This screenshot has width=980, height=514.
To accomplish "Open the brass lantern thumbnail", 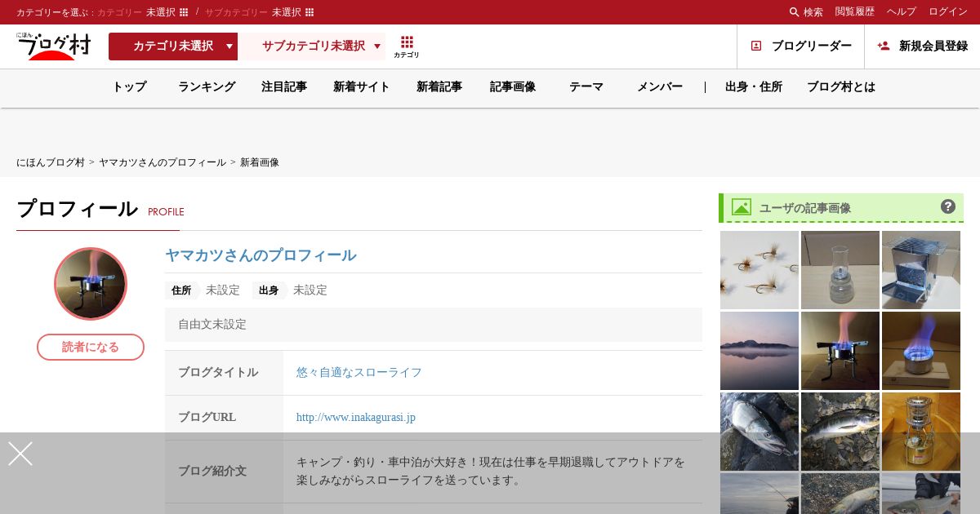I will (x=921, y=432).
